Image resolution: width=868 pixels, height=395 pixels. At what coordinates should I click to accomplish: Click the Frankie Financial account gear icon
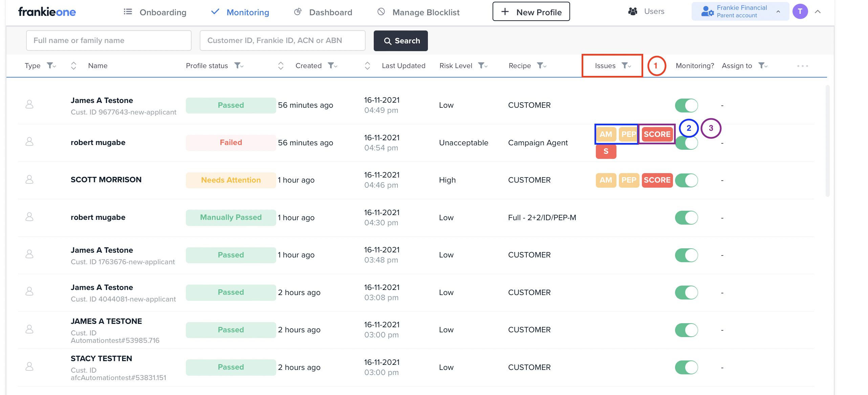coord(708,12)
